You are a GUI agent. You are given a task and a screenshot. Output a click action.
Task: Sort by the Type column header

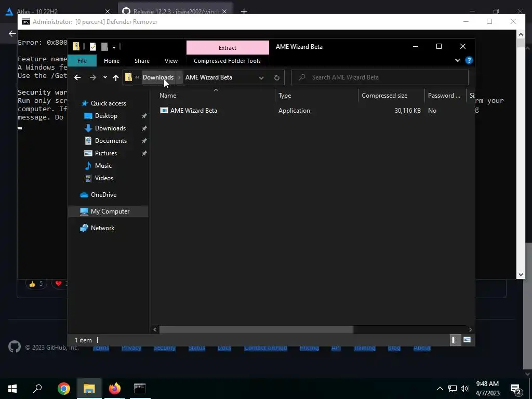point(316,96)
